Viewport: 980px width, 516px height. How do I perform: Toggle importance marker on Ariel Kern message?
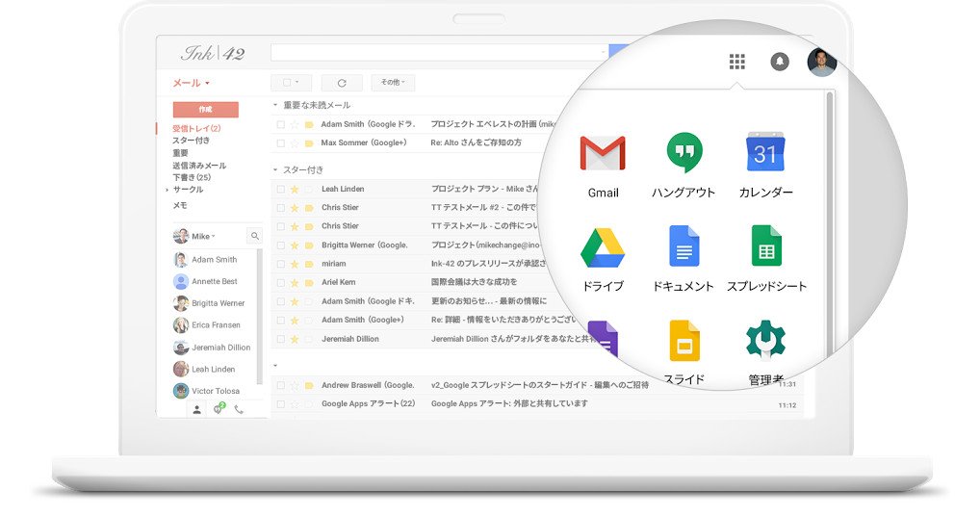[309, 282]
